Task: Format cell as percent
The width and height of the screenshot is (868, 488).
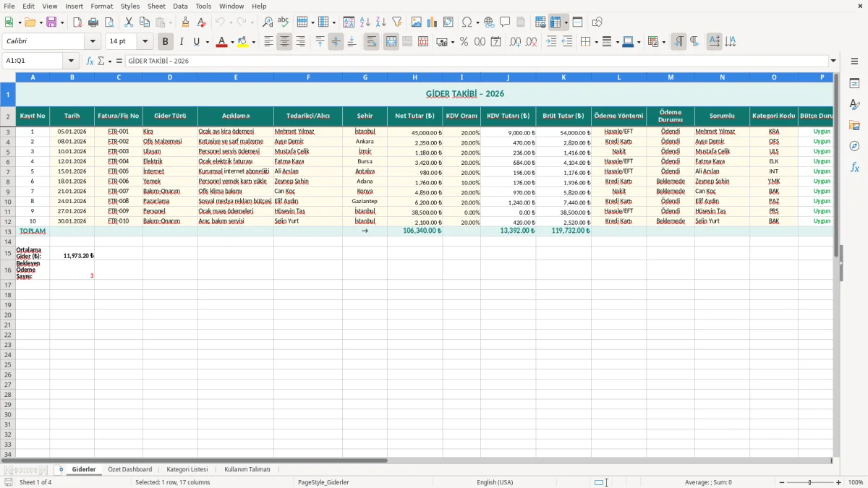Action: [464, 42]
